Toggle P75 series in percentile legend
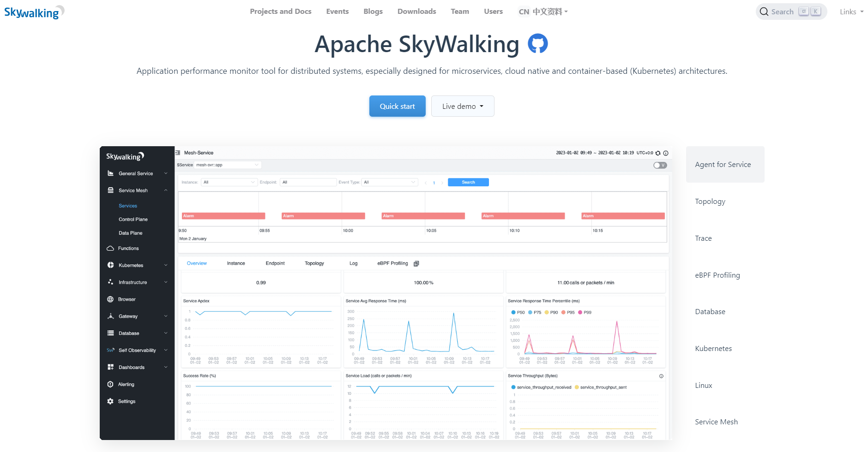This screenshot has height=452, width=868. click(x=535, y=312)
